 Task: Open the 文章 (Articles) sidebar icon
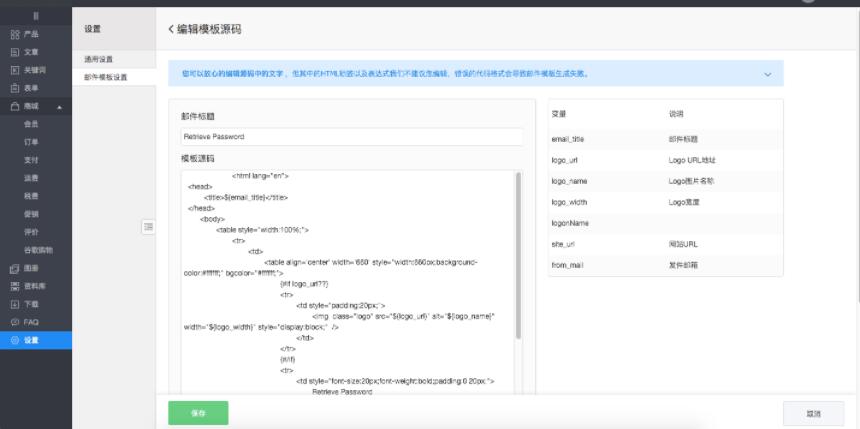14,50
